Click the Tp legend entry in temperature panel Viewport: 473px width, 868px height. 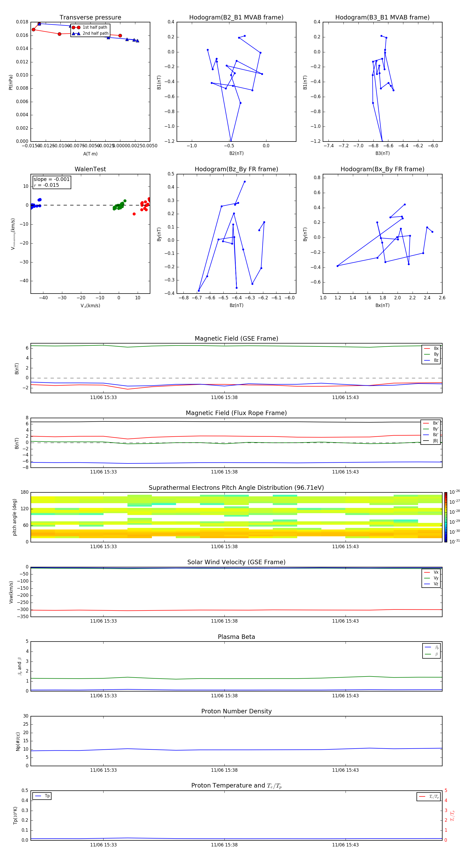(42, 796)
